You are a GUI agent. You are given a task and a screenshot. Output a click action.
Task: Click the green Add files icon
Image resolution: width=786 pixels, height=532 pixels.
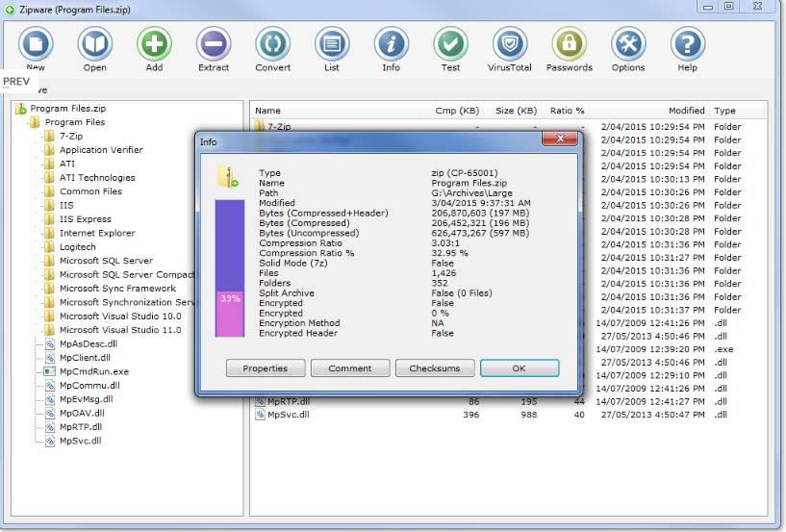pyautogui.click(x=154, y=44)
